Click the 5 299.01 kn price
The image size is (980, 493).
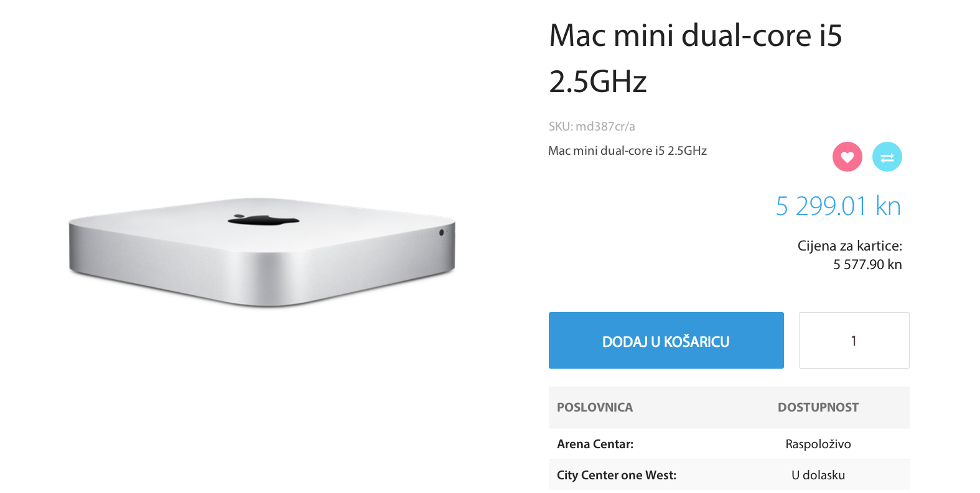838,206
